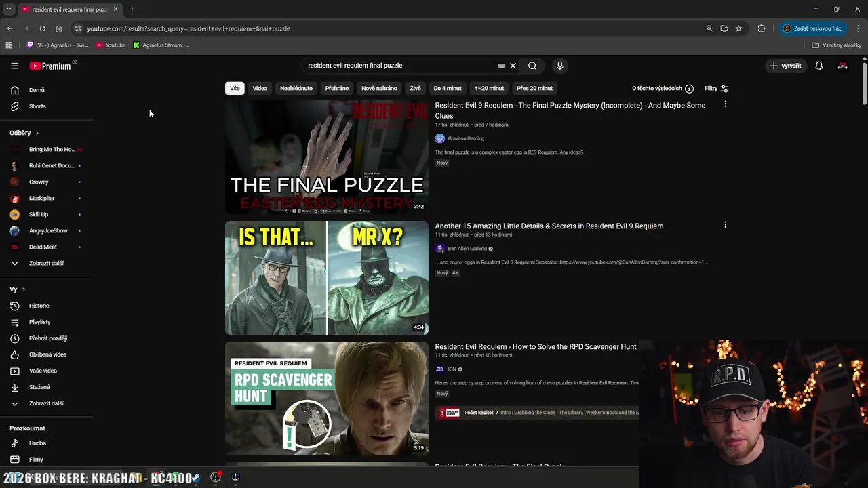This screenshot has width=868, height=488.
Task: Click the magnifier search button
Action: point(532,66)
